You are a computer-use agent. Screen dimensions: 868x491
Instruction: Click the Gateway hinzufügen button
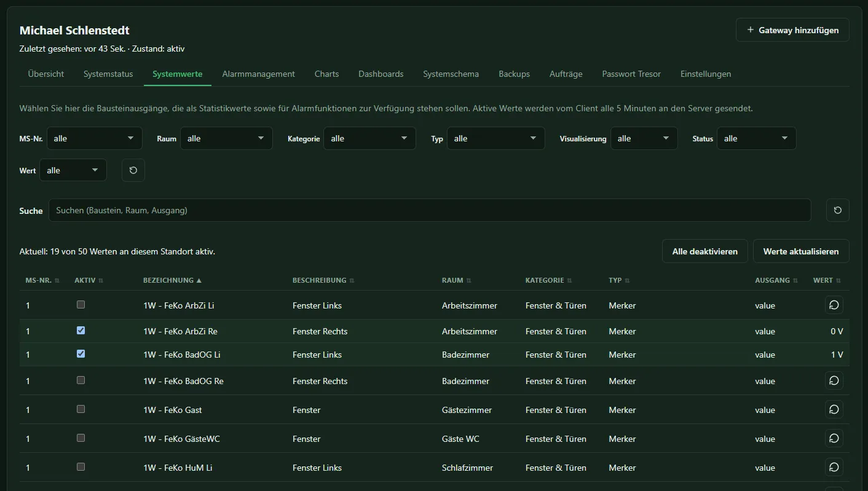(x=792, y=30)
